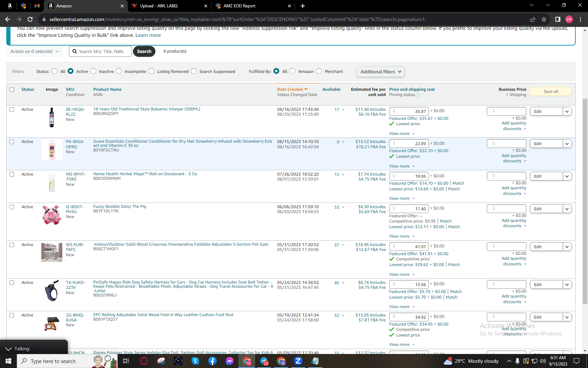588x368 pixels.
Task: Check the Balsamic Vinegar row checkbox
Action: click(x=12, y=109)
